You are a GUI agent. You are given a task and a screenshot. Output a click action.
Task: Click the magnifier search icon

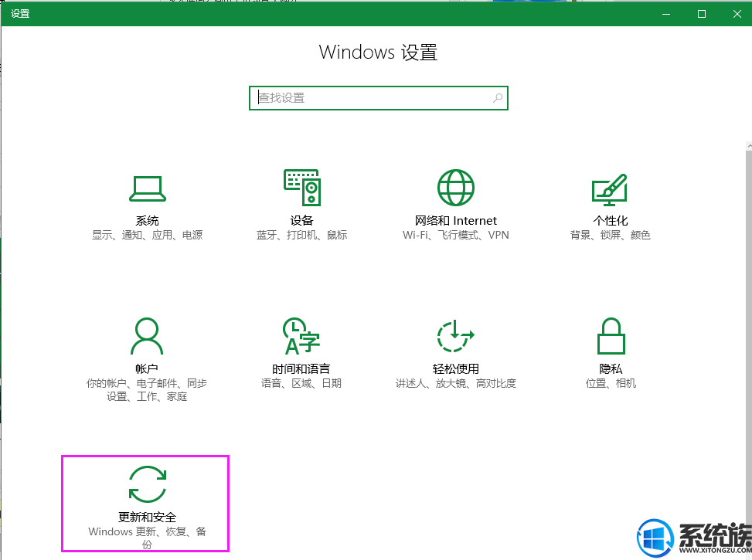pyautogui.click(x=498, y=98)
